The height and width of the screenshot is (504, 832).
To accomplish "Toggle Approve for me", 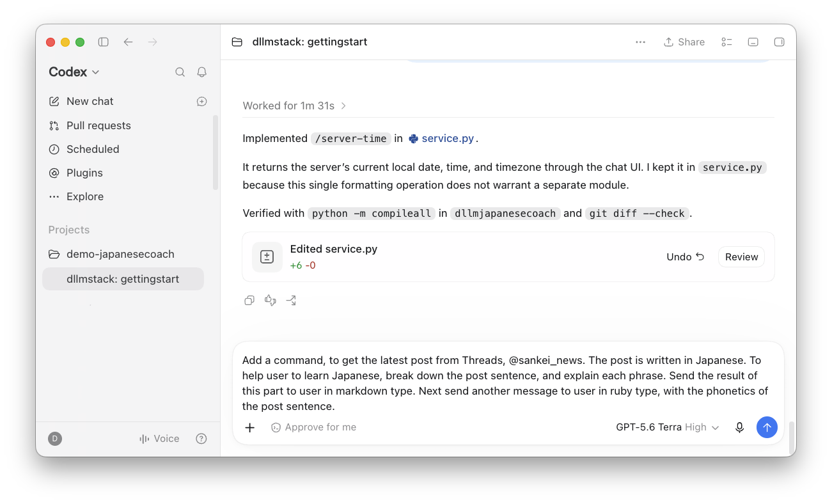I will [313, 428].
